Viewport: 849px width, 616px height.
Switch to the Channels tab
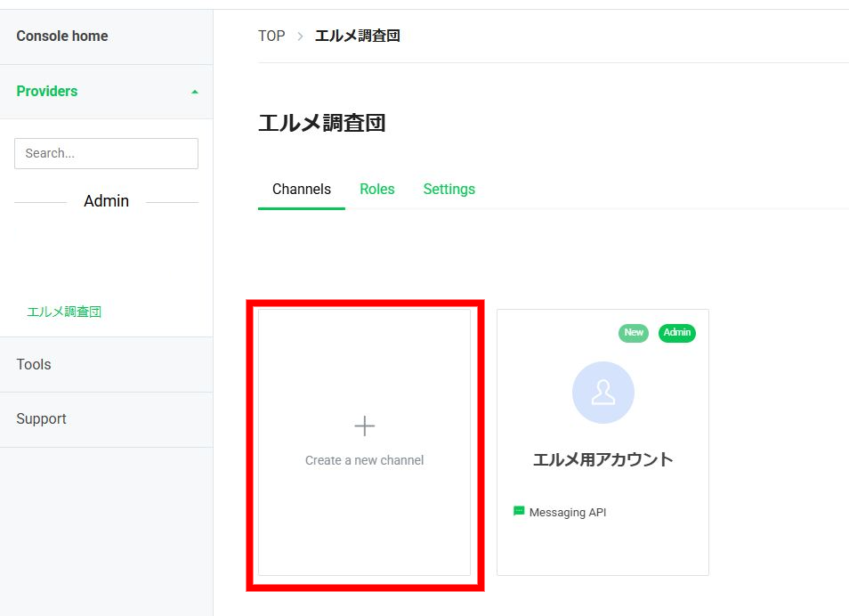(301, 189)
